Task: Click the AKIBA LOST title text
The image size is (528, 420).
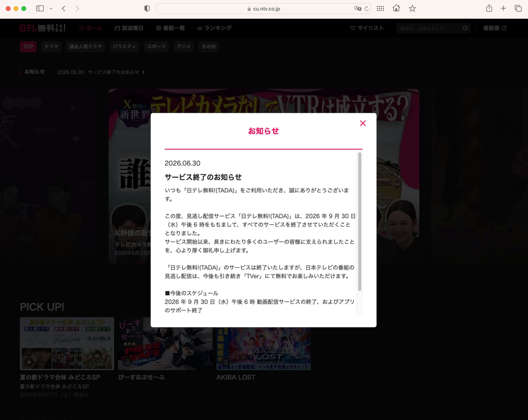Action: point(235,377)
